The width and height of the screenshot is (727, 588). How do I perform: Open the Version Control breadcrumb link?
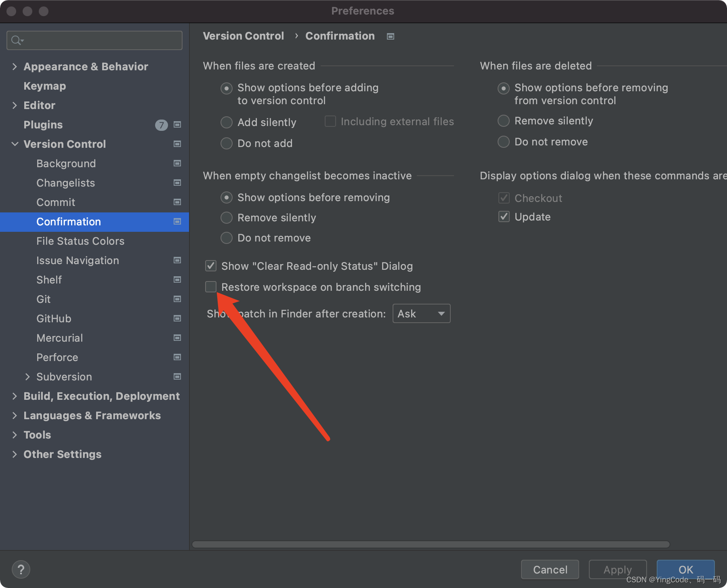[x=243, y=36]
